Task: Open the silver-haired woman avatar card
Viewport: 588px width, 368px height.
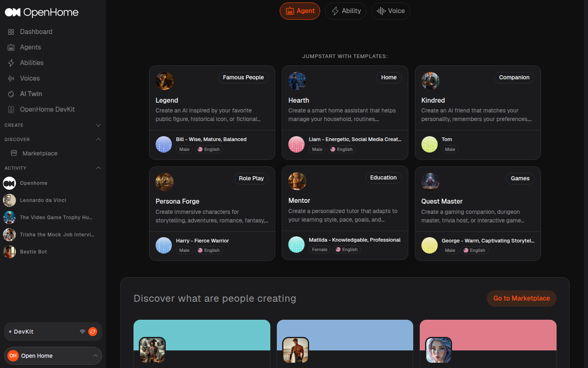Action: [439, 350]
